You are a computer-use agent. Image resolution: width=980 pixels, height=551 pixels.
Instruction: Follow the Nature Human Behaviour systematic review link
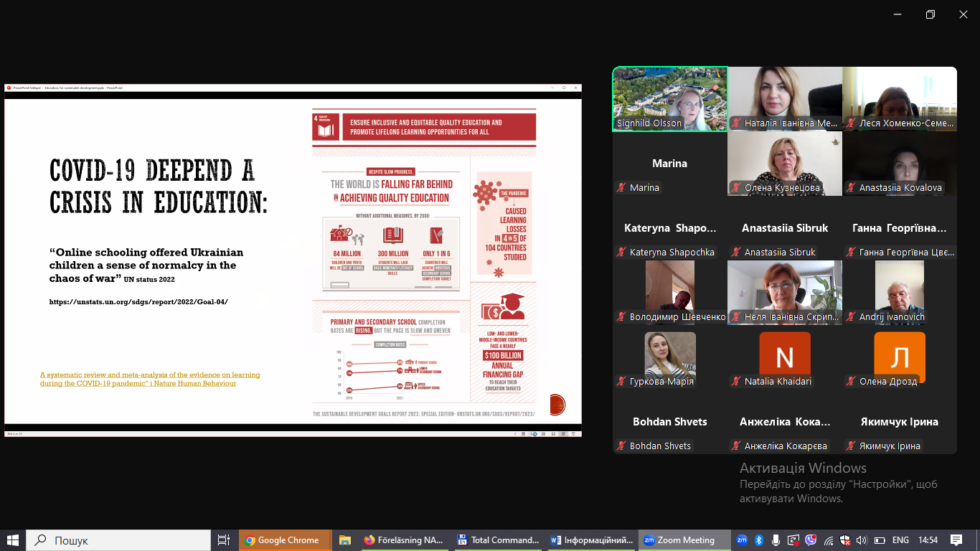(x=150, y=379)
